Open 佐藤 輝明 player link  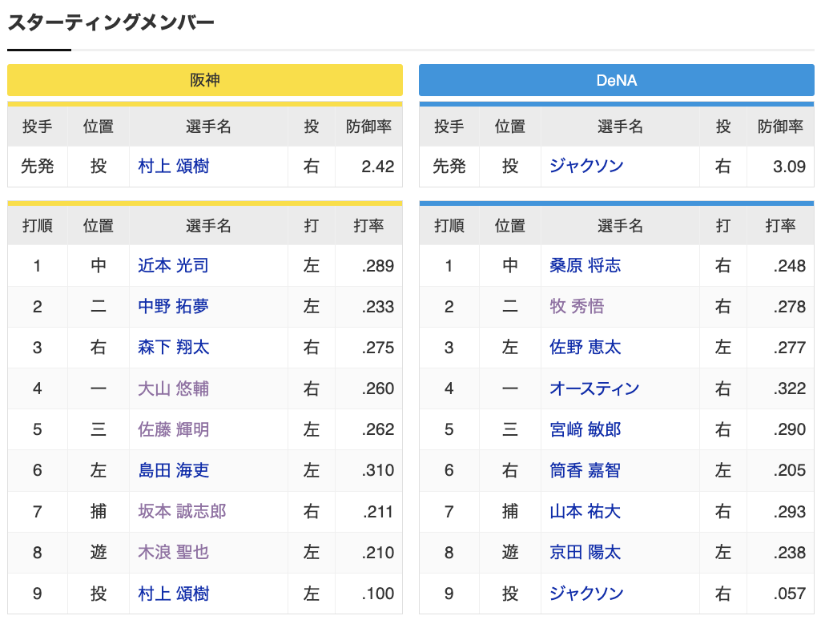tap(173, 429)
